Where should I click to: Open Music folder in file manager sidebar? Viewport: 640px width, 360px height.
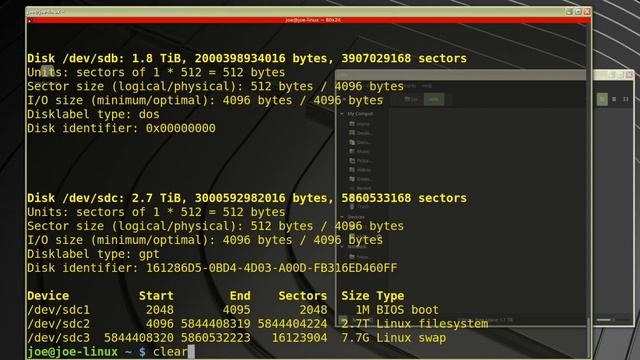click(360, 151)
